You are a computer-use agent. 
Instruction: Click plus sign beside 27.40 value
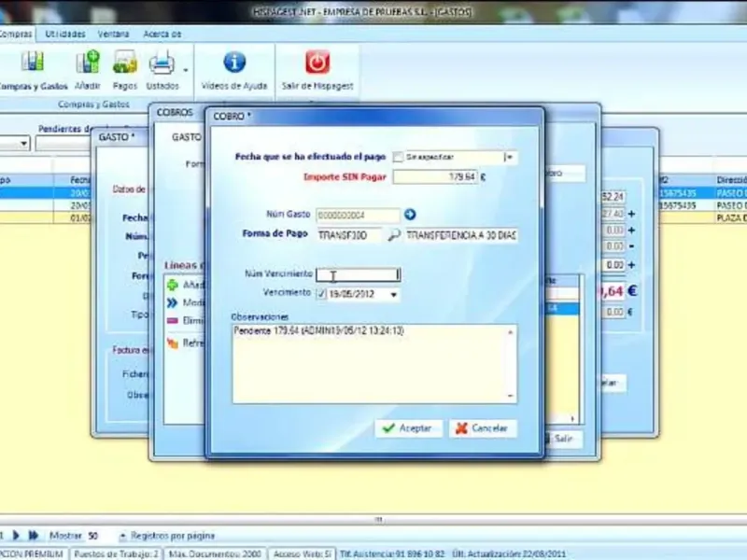point(632,215)
